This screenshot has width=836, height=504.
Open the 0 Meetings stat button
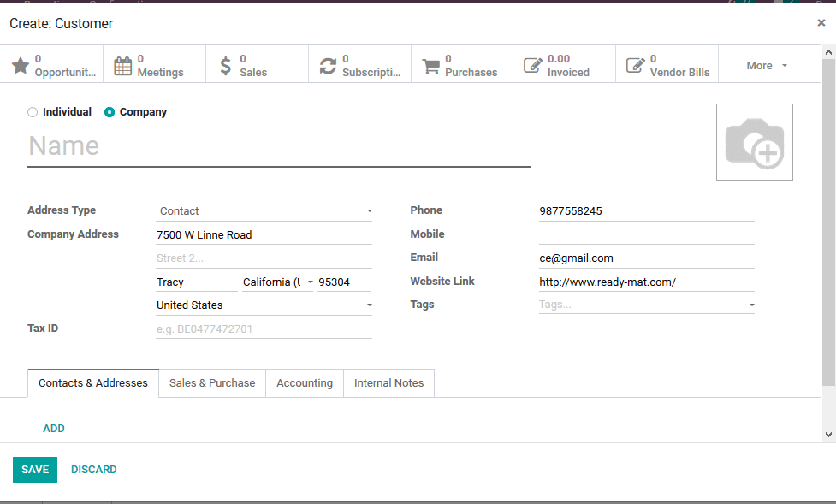click(x=155, y=66)
